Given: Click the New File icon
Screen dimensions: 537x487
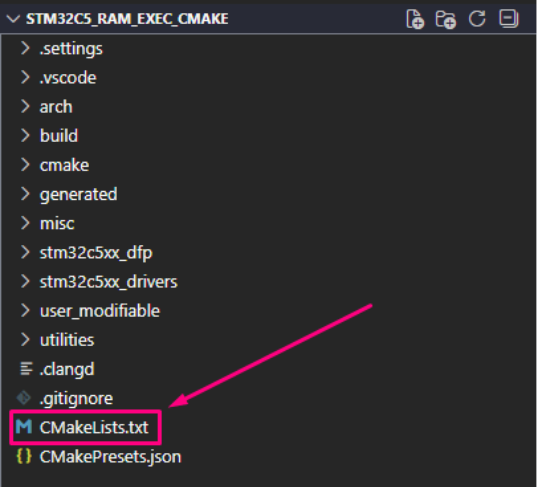Looking at the screenshot, I should (415, 19).
